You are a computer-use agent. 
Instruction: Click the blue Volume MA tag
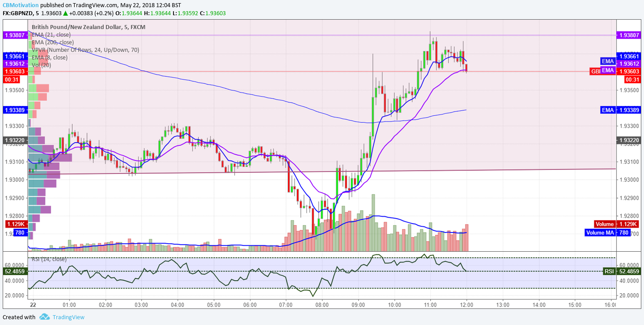(x=600, y=232)
